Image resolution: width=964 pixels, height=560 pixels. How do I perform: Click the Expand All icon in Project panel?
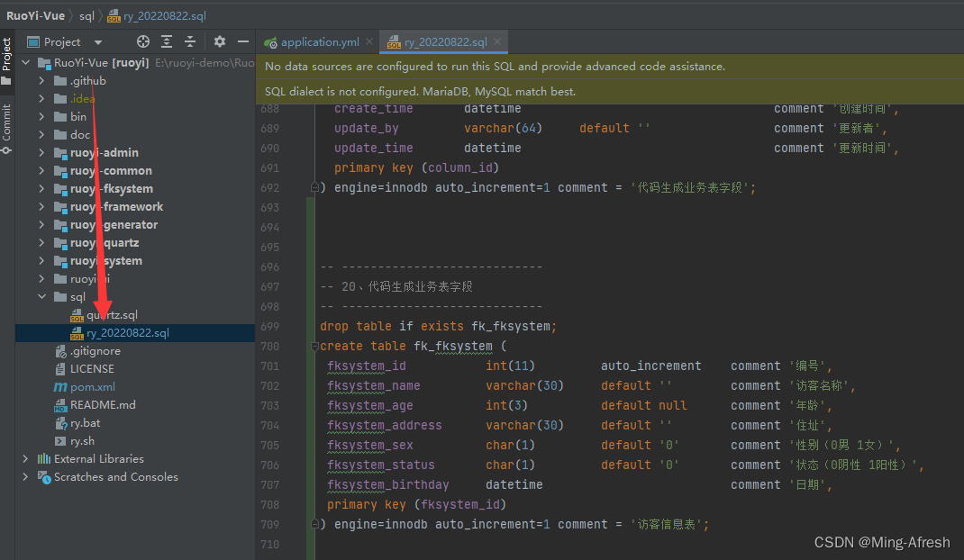click(x=167, y=41)
